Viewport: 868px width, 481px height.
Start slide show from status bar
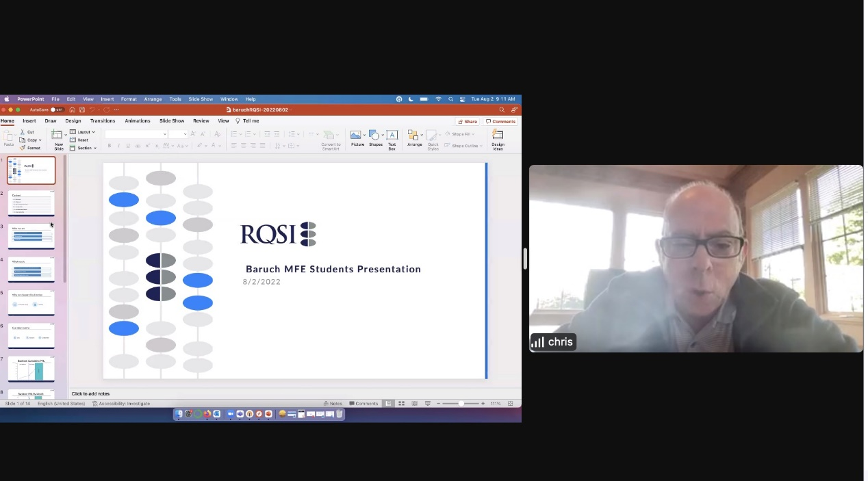pyautogui.click(x=427, y=404)
